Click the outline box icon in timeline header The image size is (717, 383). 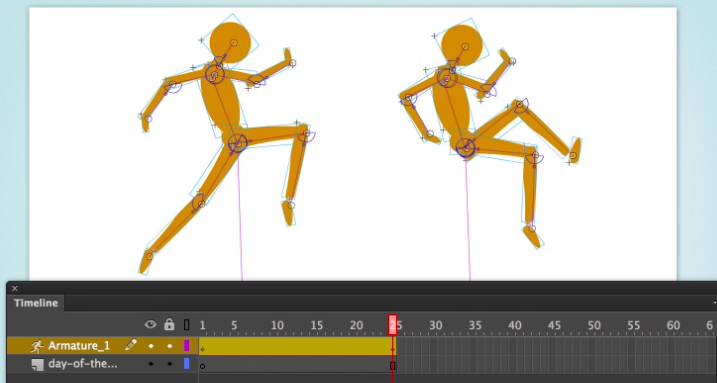(187, 324)
